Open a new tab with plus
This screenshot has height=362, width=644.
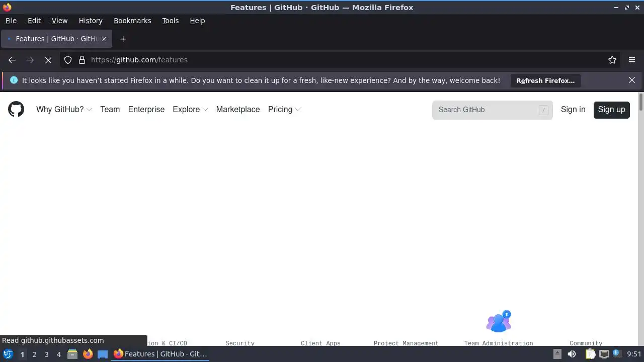[123, 39]
